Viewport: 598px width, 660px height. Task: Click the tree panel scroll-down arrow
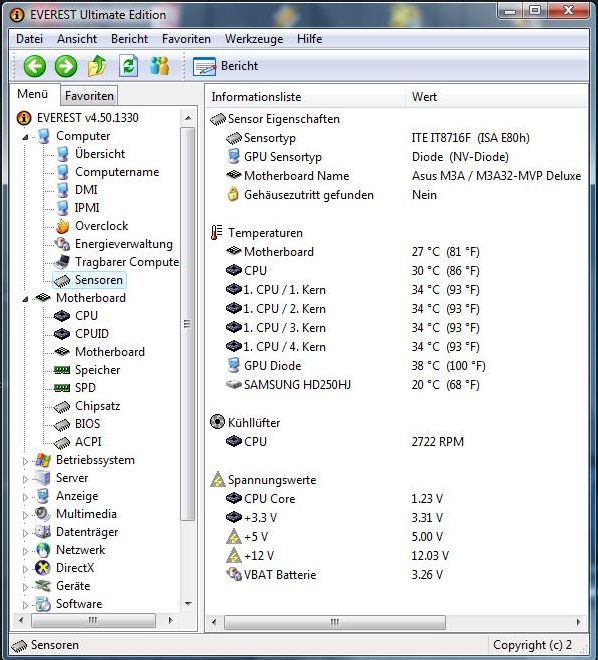coord(188,604)
